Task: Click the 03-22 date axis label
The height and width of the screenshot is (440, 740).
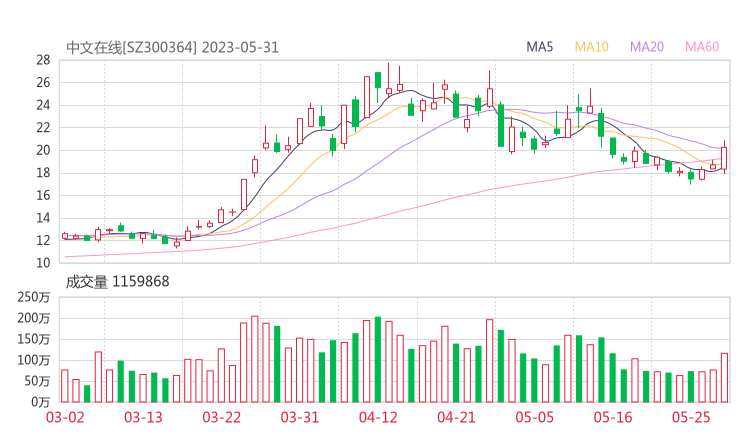Action: click(x=221, y=417)
